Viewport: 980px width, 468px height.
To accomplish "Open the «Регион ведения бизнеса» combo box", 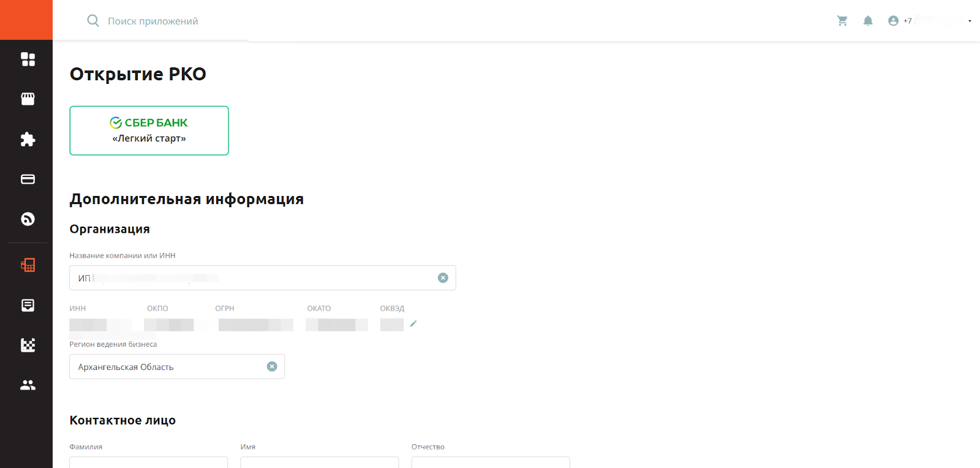I will 177,366.
